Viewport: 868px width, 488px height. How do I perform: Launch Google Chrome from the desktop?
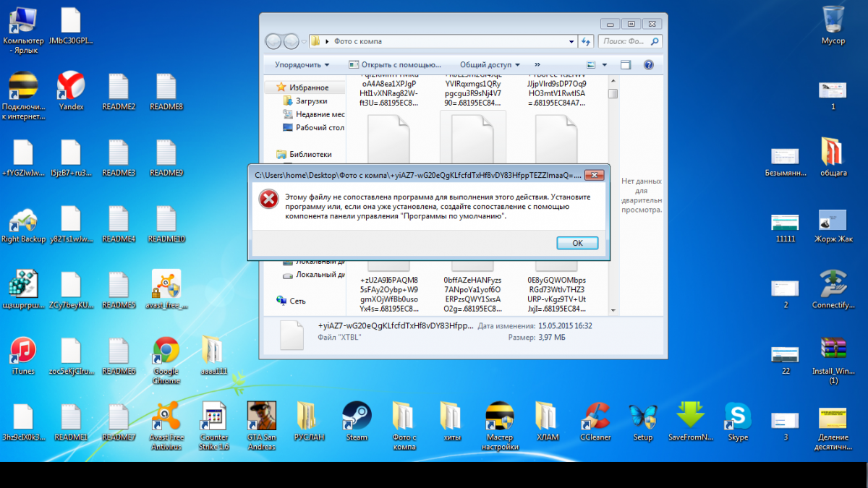[166, 351]
